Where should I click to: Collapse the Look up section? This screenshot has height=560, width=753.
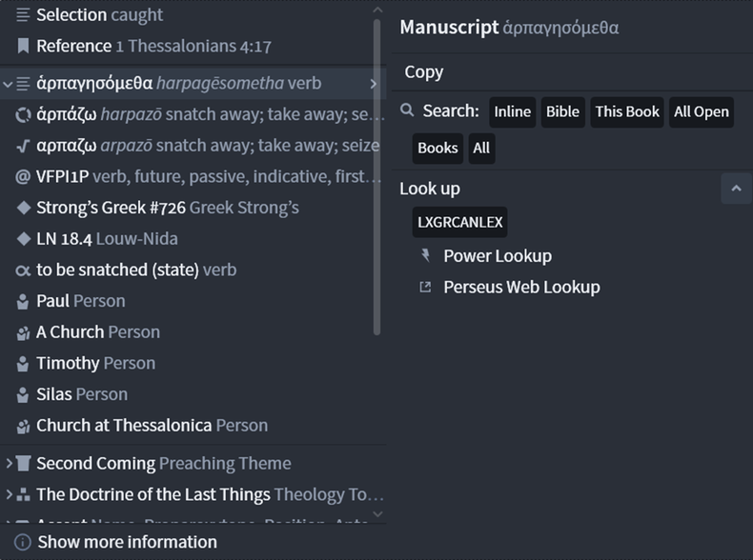click(x=736, y=189)
